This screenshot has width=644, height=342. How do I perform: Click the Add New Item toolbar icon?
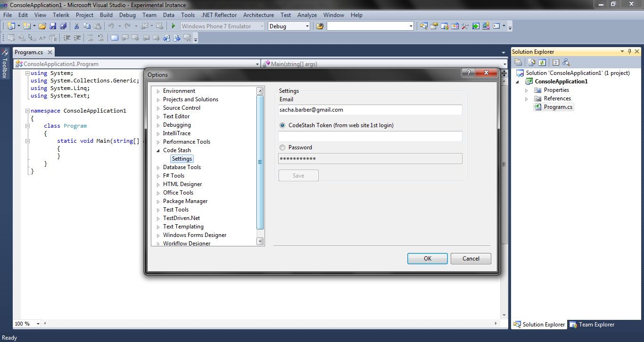coord(27,26)
